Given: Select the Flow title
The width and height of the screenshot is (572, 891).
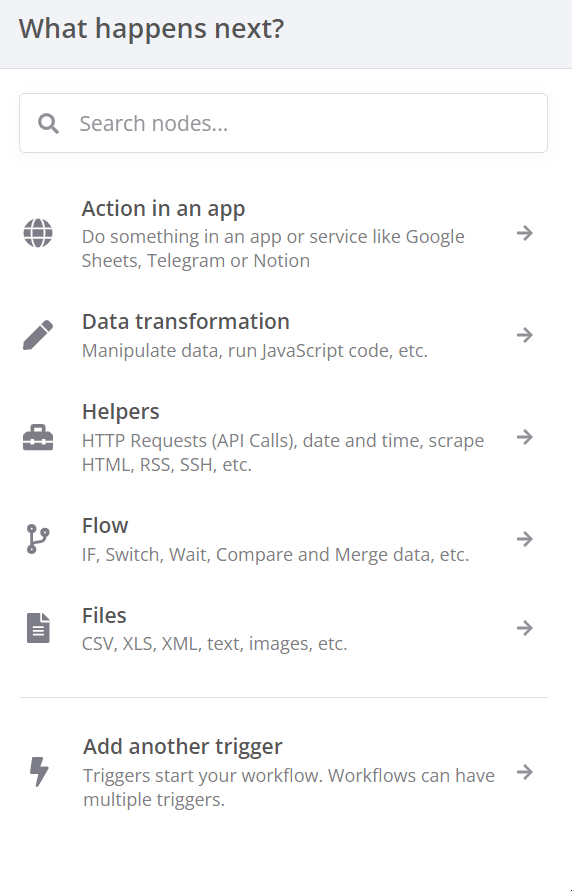Looking at the screenshot, I should (105, 526).
